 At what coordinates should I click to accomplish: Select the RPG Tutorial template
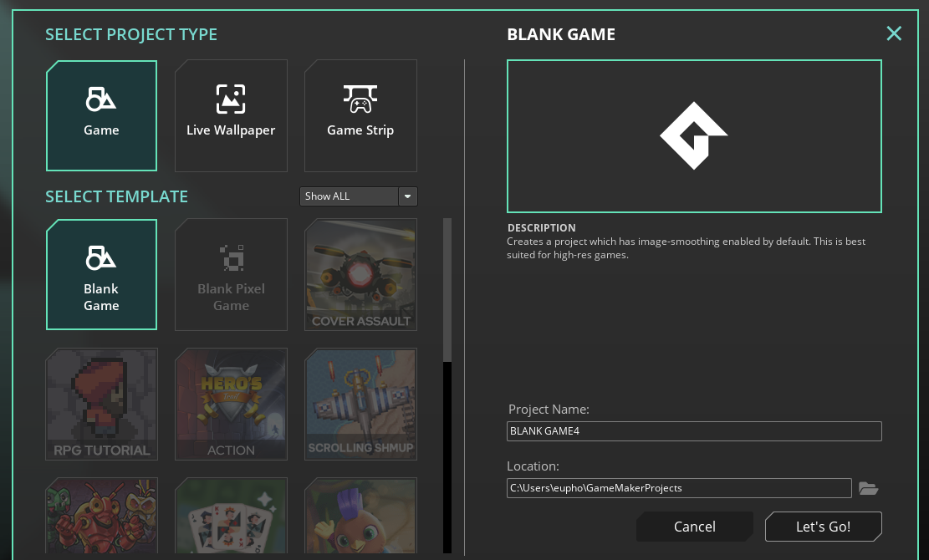pyautogui.click(x=101, y=405)
